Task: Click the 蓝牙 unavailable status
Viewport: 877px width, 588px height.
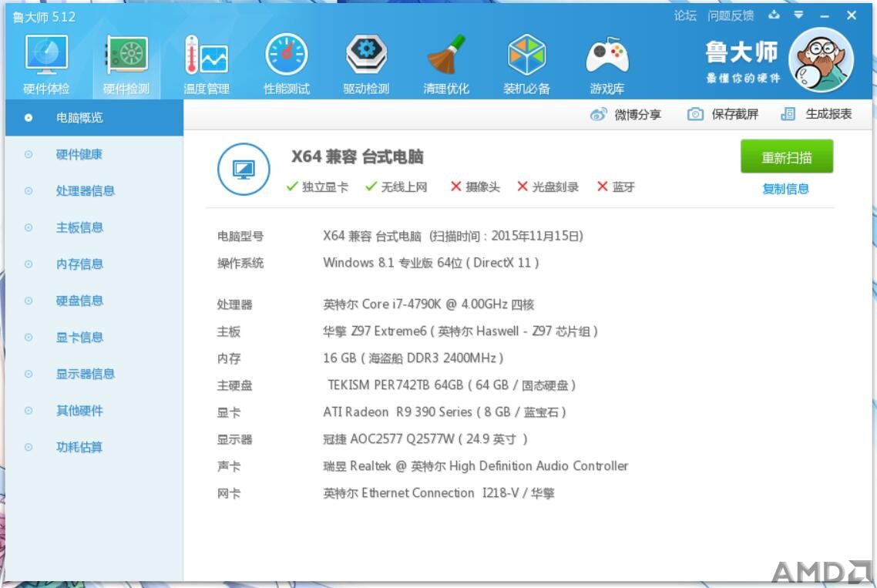Action: pos(616,186)
